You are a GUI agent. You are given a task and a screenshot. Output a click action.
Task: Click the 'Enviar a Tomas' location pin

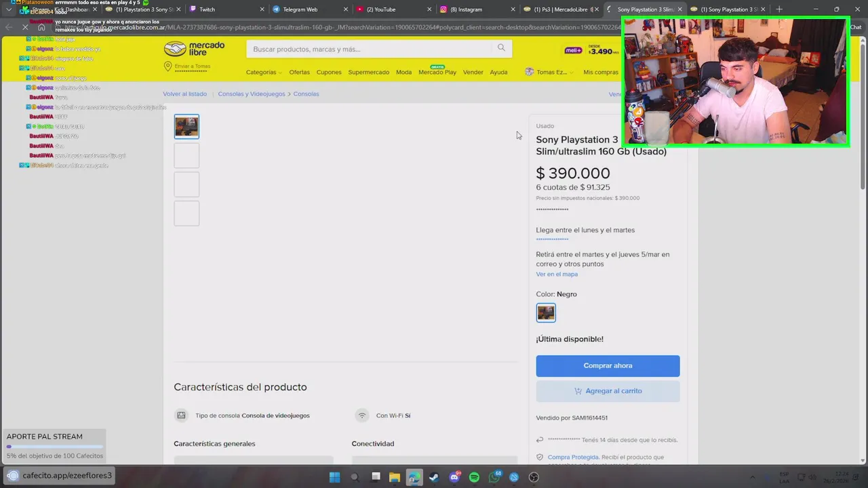click(167, 66)
